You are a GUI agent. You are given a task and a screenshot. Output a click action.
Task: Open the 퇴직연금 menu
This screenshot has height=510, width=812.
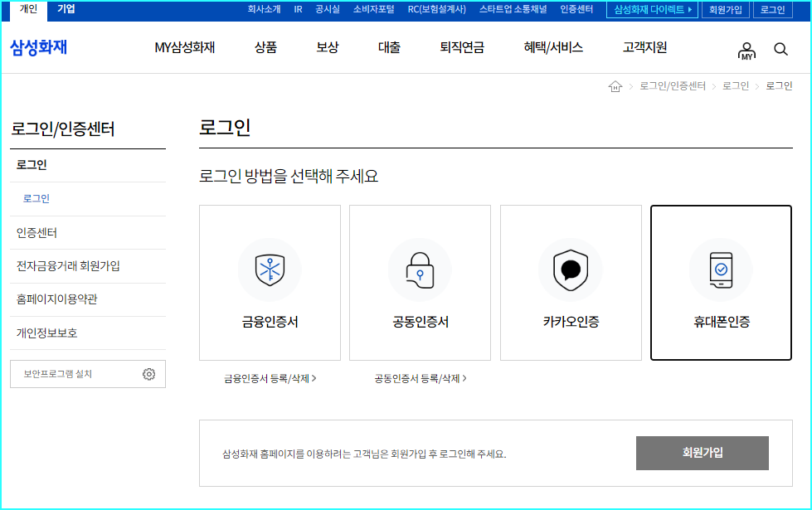coord(462,47)
